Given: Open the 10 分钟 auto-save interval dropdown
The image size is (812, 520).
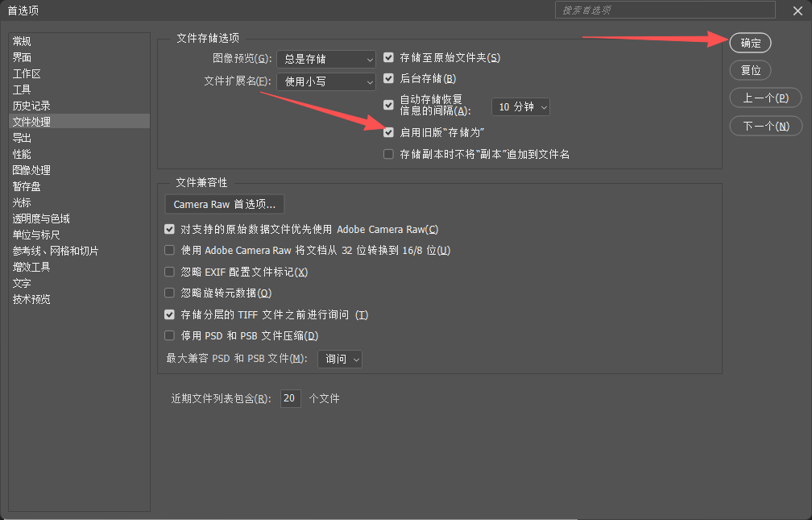Looking at the screenshot, I should pyautogui.click(x=520, y=107).
